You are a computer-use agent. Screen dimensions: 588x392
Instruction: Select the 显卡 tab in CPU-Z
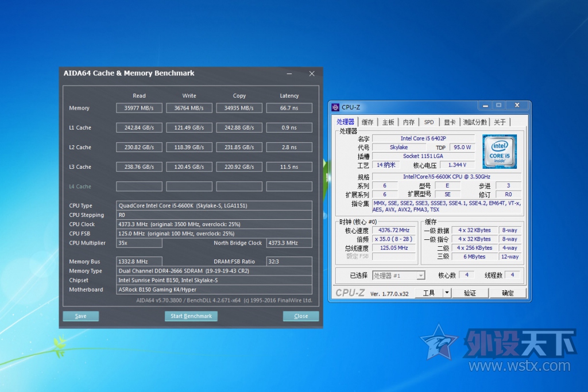click(450, 122)
